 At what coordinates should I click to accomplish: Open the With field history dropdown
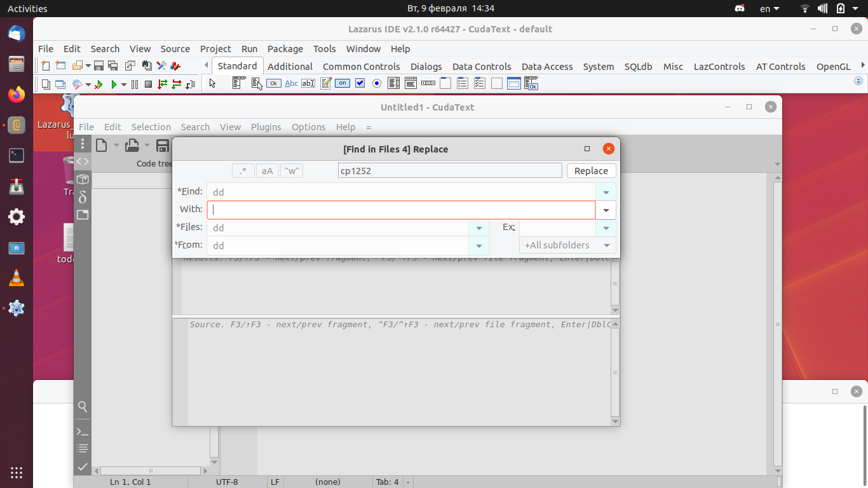coord(606,210)
